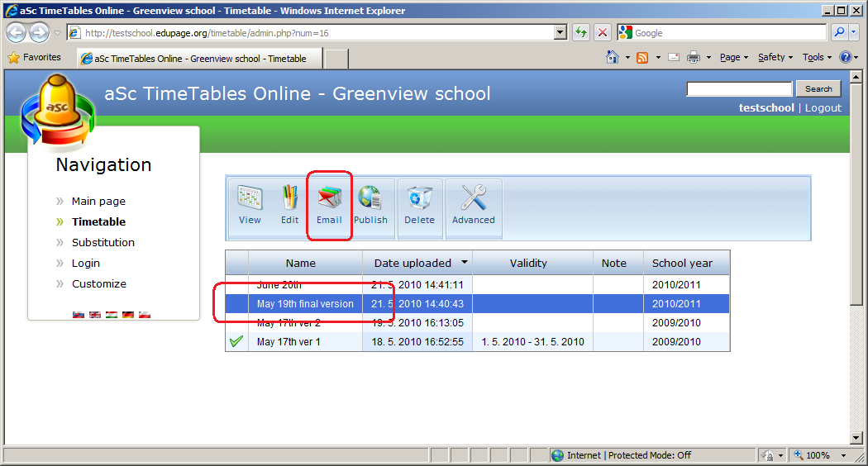
Task: Click the View timetable icon
Action: (250, 197)
